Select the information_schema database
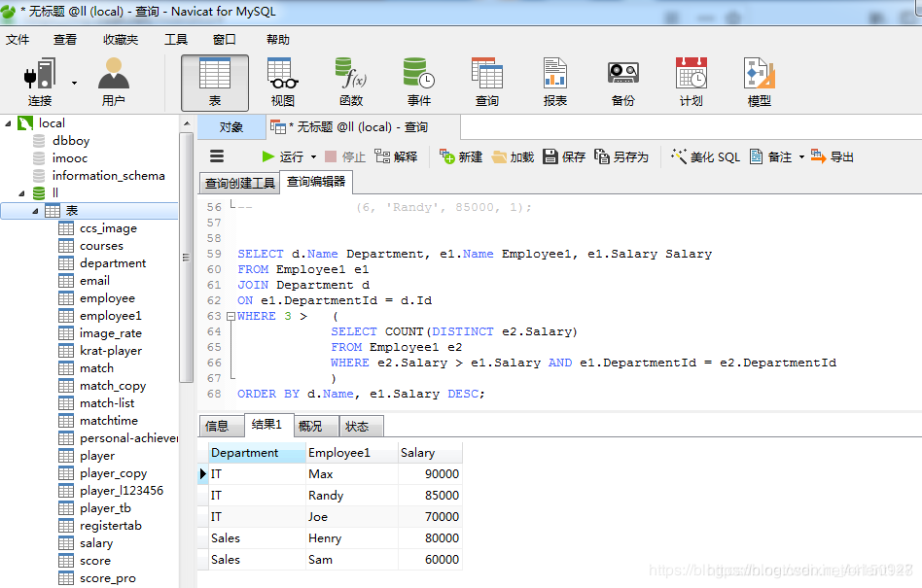922x588 pixels. [108, 176]
